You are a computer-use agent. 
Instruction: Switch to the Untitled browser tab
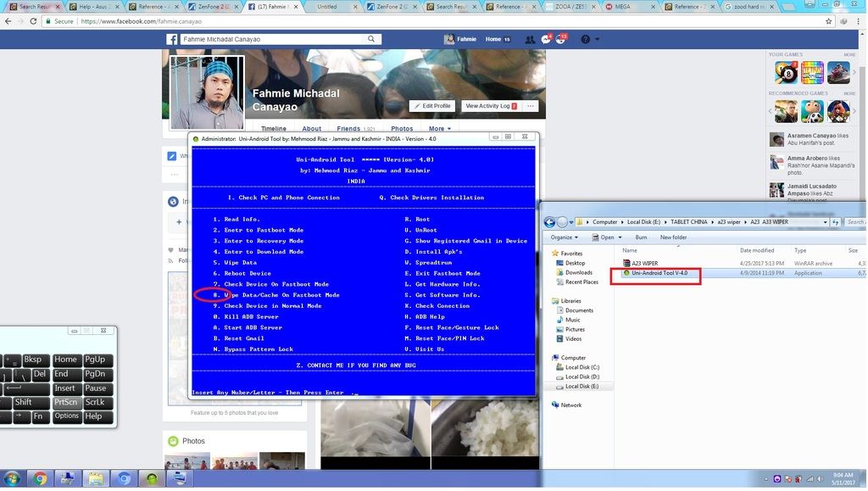332,7
